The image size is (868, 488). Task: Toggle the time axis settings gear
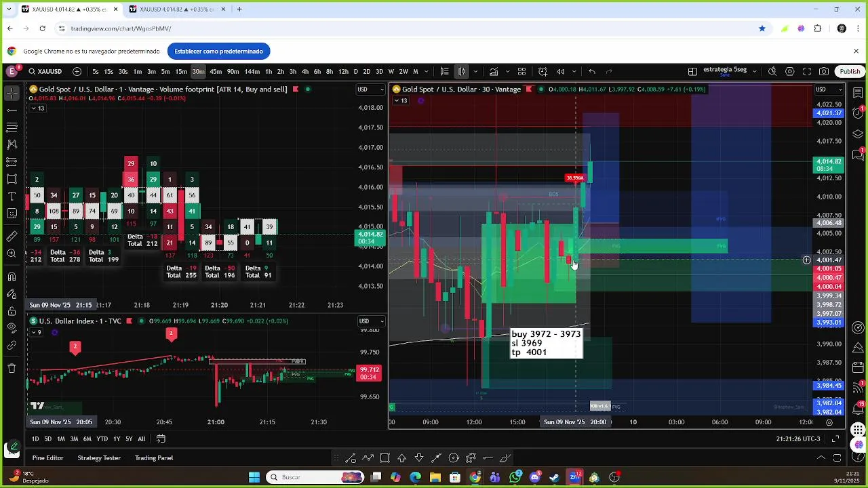coord(829,422)
